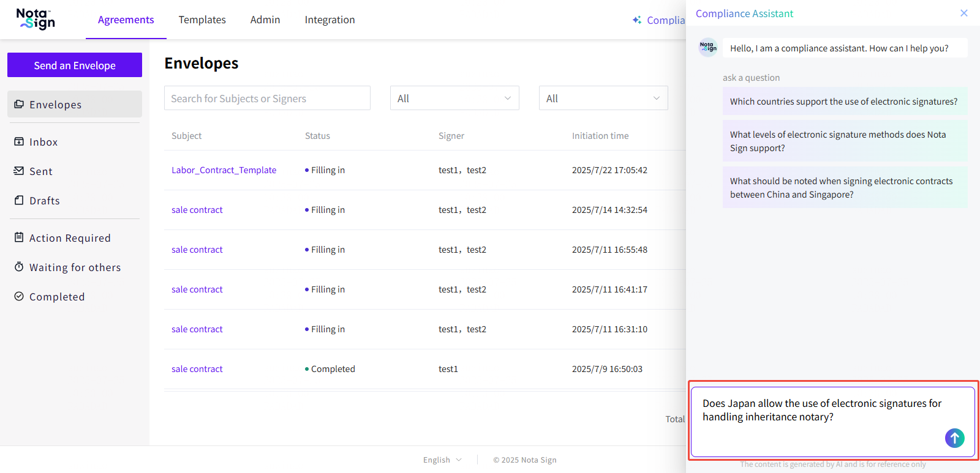Open the Labor_Contract_Template envelope
This screenshot has width=980, height=473.
(224, 170)
